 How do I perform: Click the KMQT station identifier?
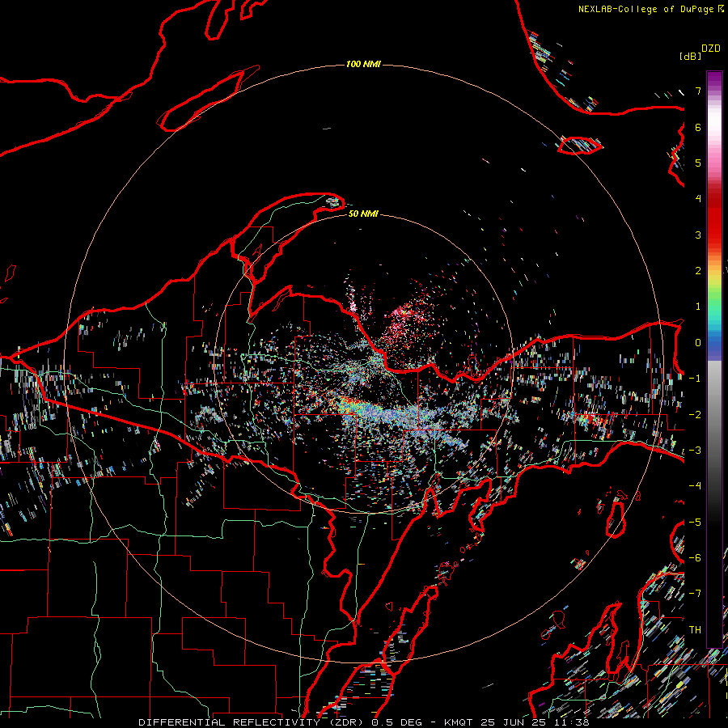tap(459, 722)
